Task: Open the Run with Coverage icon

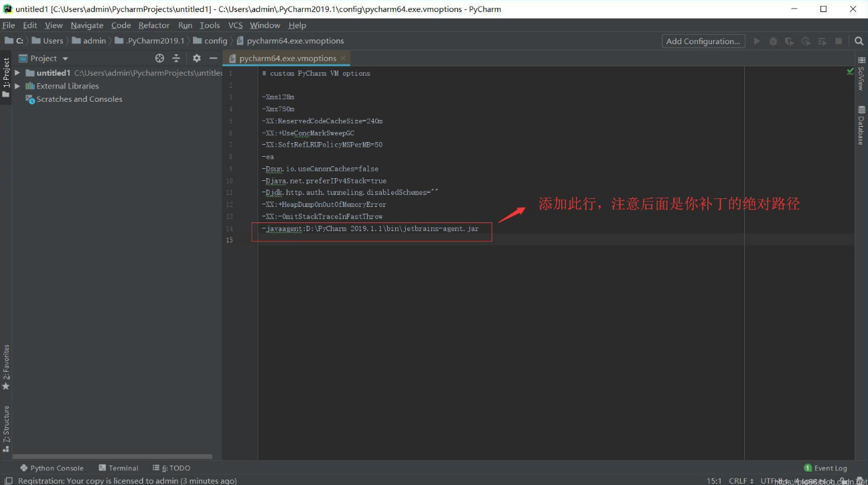Action: tap(790, 41)
